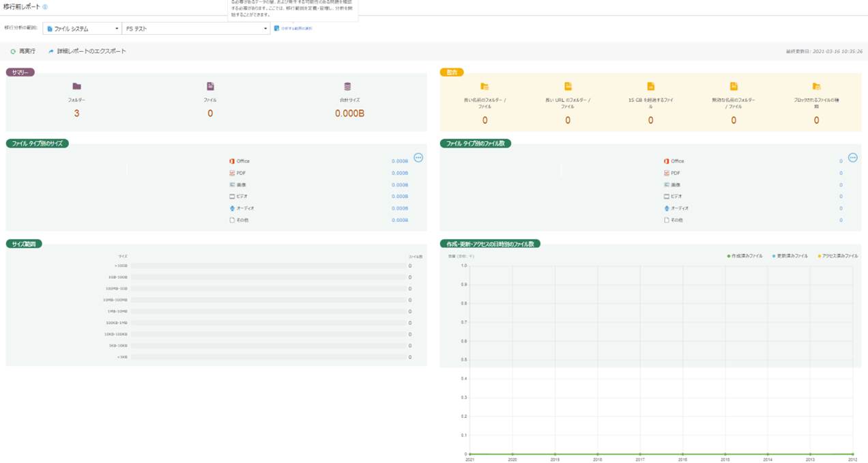Click the サイズ範囲 section label
868x463 pixels.
click(24, 243)
